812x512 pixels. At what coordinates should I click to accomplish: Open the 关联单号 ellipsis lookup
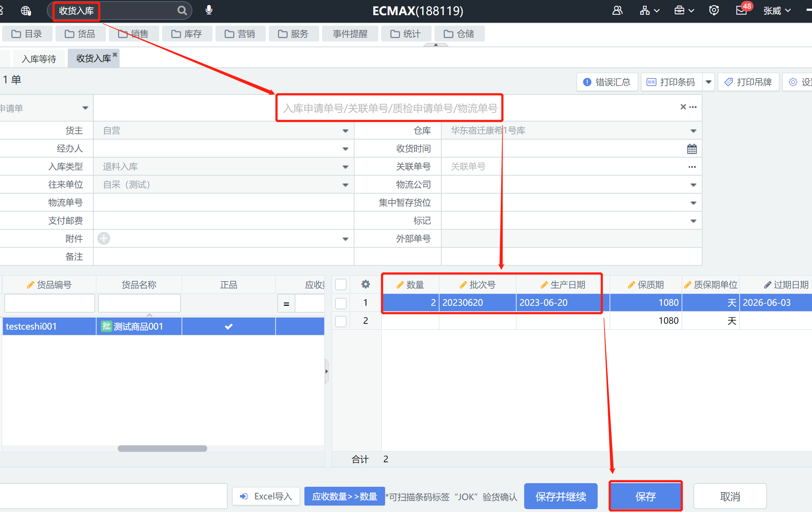692,167
